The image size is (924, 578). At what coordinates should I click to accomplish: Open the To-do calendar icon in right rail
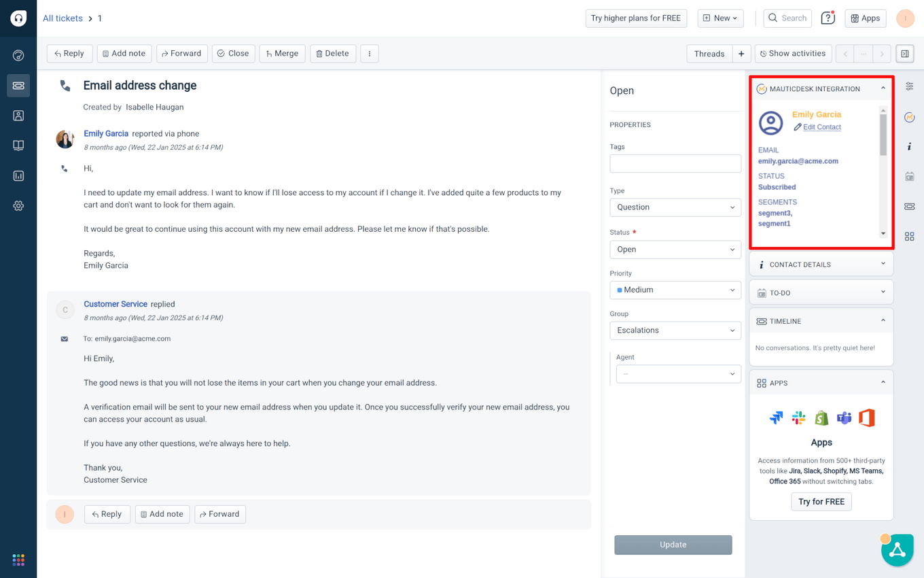tap(910, 176)
